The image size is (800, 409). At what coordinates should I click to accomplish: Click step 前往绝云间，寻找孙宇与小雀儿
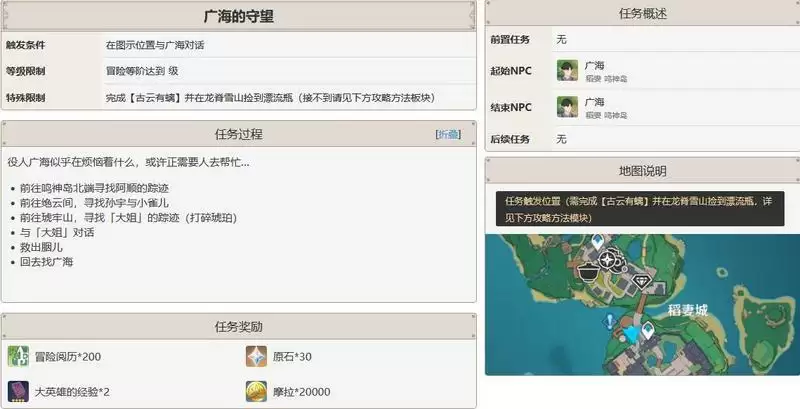pos(94,203)
